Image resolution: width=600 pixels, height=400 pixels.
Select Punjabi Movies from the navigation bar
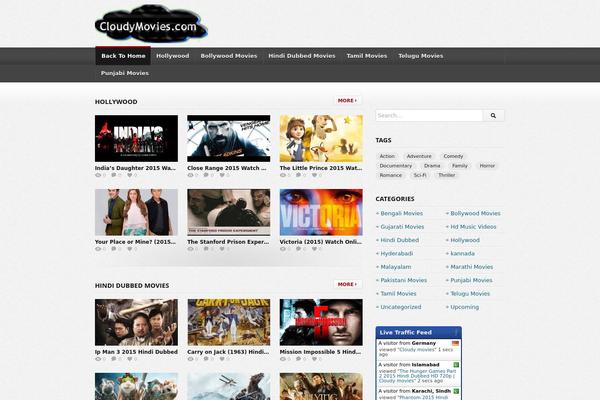125,73
